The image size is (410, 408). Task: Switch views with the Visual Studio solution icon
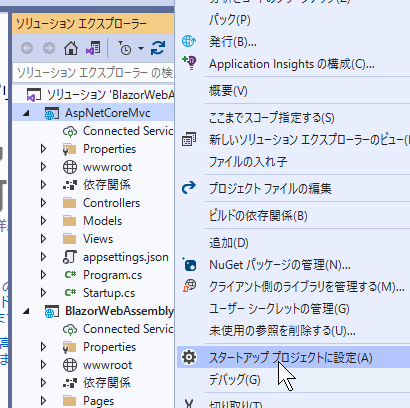[93, 48]
